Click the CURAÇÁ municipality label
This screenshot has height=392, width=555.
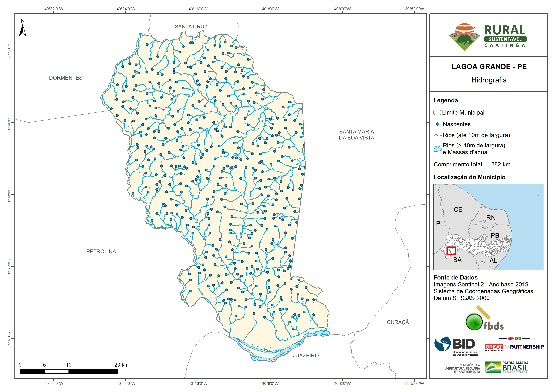coord(398,322)
